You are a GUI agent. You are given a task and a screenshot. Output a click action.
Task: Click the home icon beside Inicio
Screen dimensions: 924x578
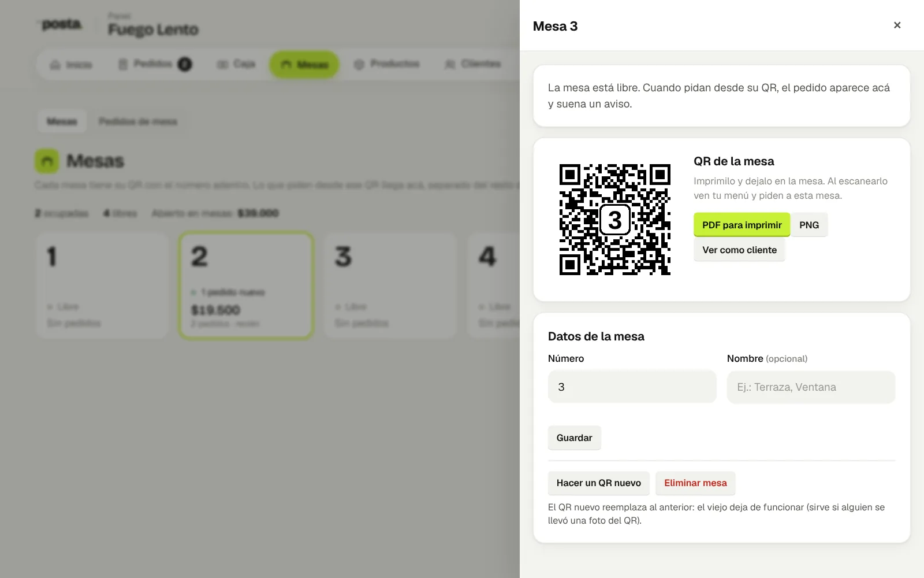tap(55, 65)
